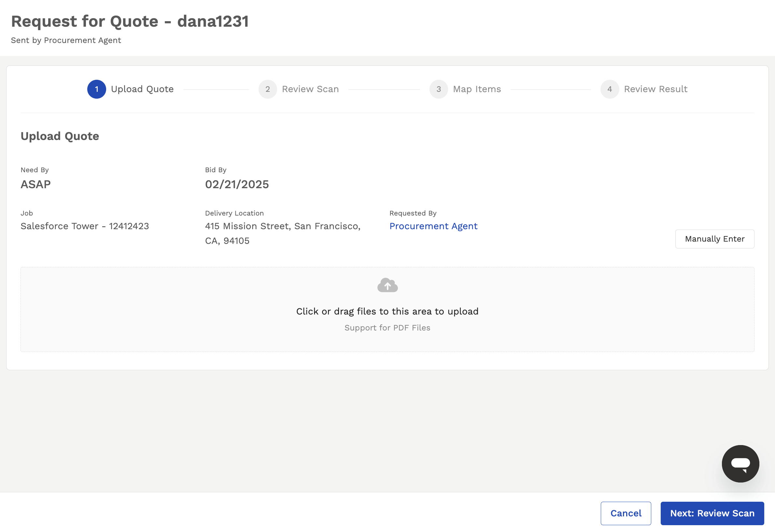Click the file upload drop area text
This screenshot has width=775, height=532.
click(387, 311)
